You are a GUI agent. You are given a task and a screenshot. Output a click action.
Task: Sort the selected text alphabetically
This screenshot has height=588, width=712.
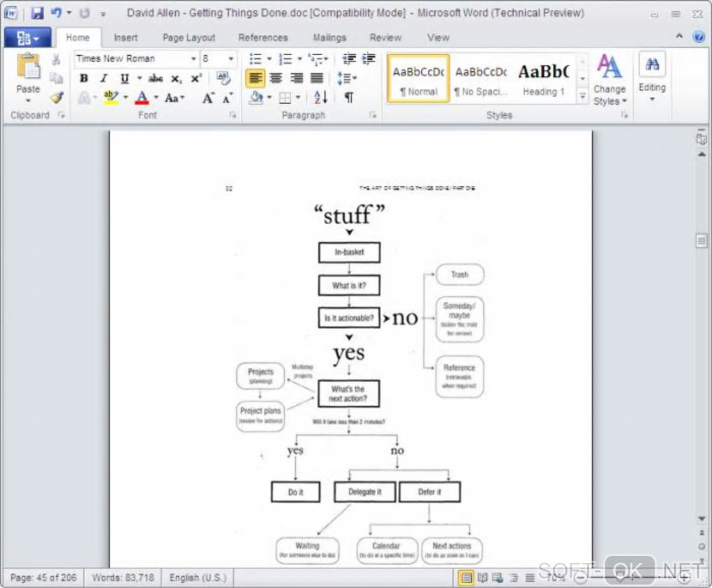pos(320,97)
